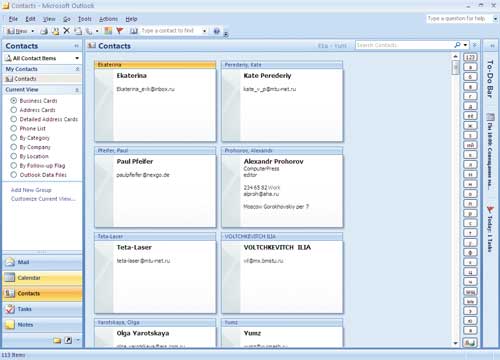The image size is (500, 360).
Task: Open the Actions menu
Action: [108, 19]
